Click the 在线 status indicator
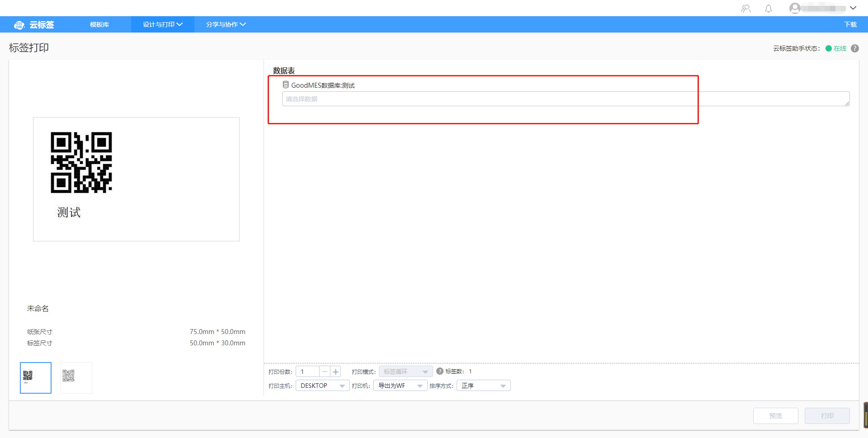The width and height of the screenshot is (868, 438). click(x=836, y=48)
